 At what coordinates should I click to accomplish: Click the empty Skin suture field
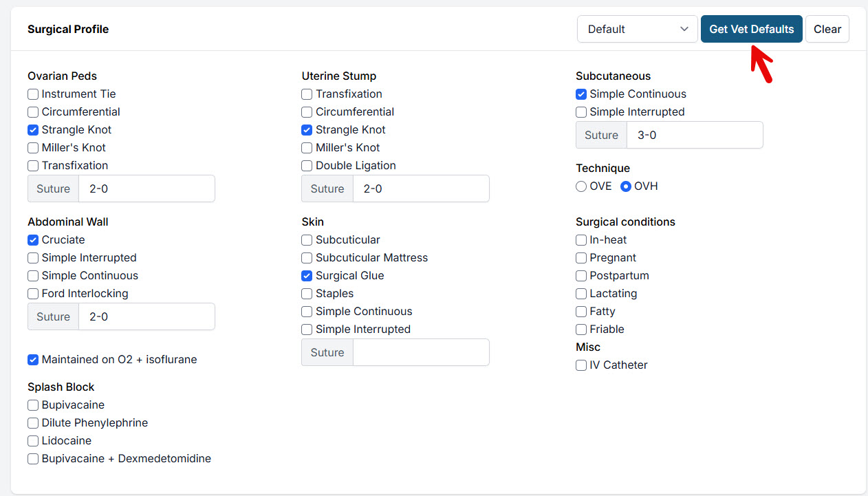(420, 352)
